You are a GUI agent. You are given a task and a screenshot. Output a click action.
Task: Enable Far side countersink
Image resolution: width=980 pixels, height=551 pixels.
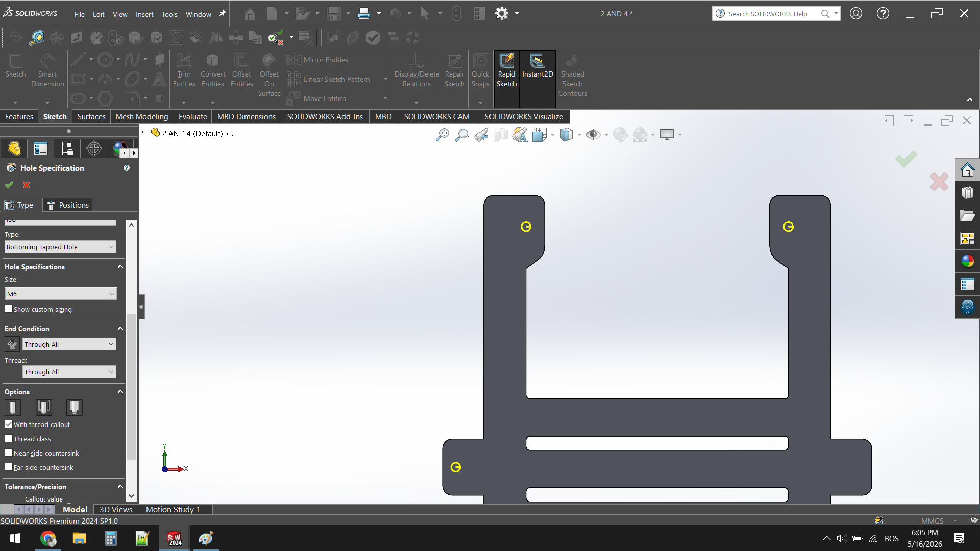coord(9,467)
